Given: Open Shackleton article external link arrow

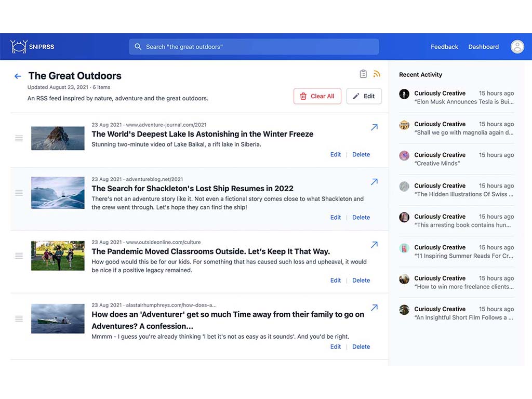Looking at the screenshot, I should coord(374,182).
